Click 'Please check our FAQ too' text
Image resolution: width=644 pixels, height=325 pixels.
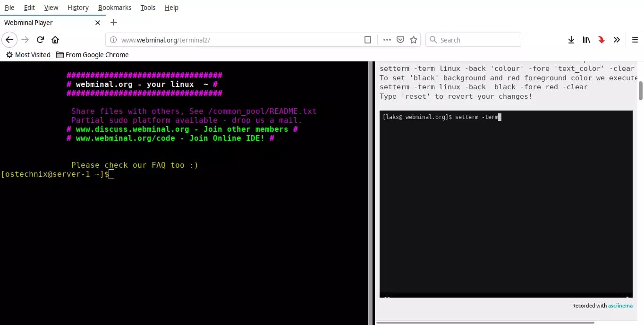(135, 165)
